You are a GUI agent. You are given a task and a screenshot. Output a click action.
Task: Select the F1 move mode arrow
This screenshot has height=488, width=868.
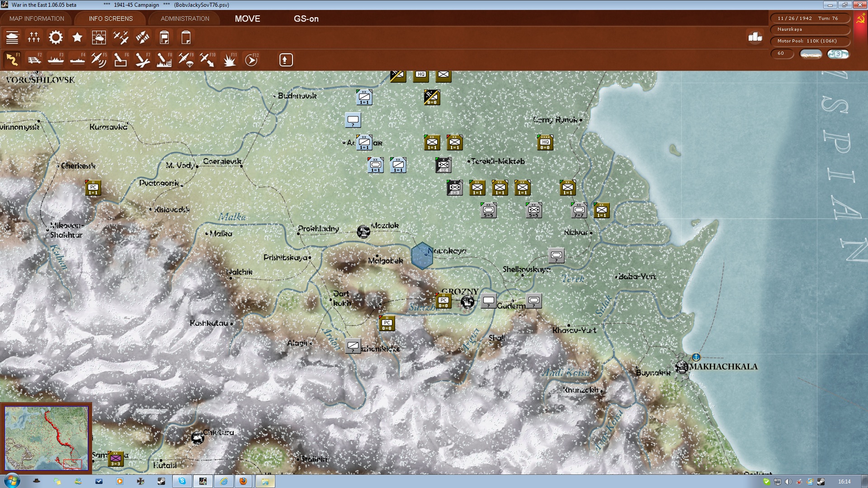pos(12,60)
